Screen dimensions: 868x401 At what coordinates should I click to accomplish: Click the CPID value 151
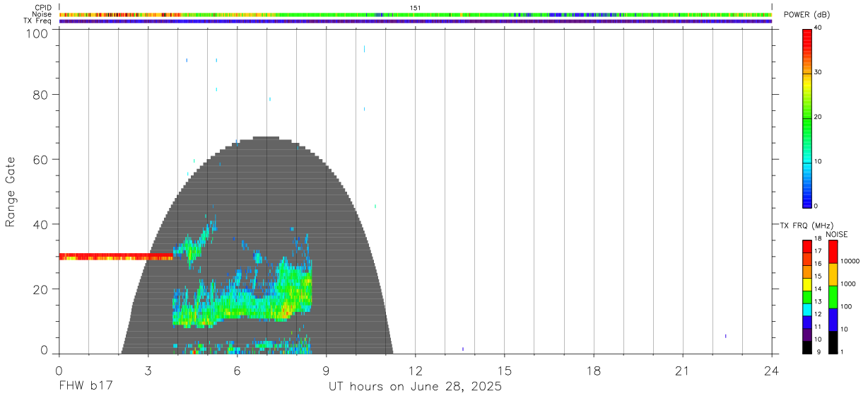click(x=416, y=8)
